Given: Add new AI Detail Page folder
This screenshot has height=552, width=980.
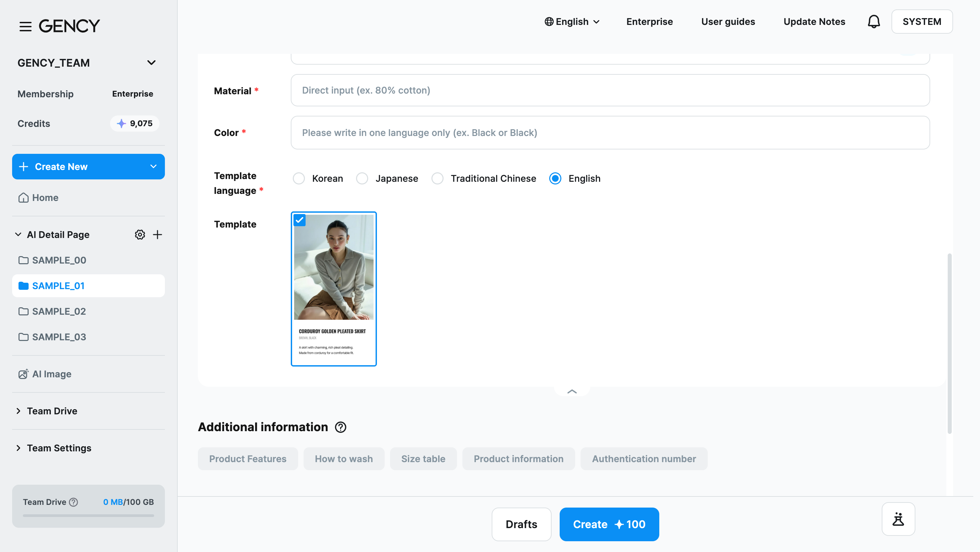Looking at the screenshot, I should coord(157,235).
